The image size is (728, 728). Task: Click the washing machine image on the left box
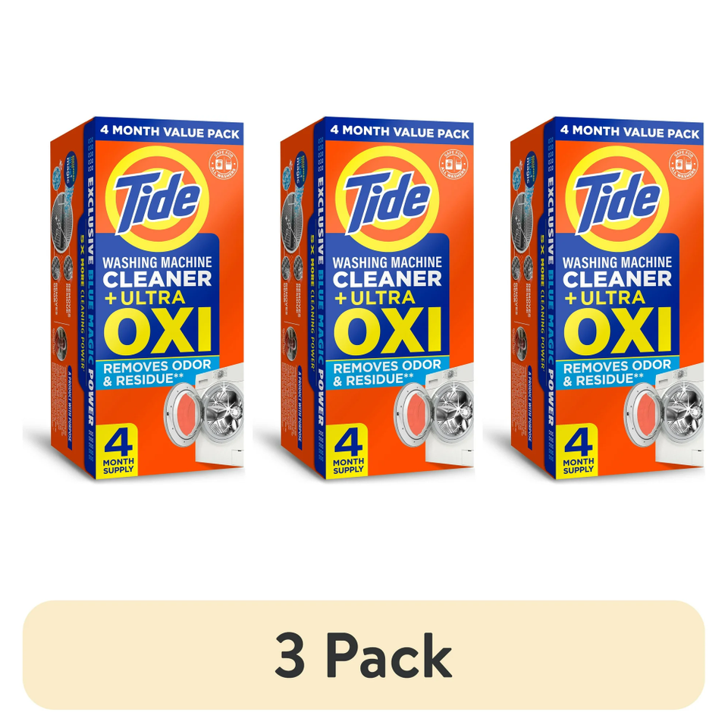point(204,415)
